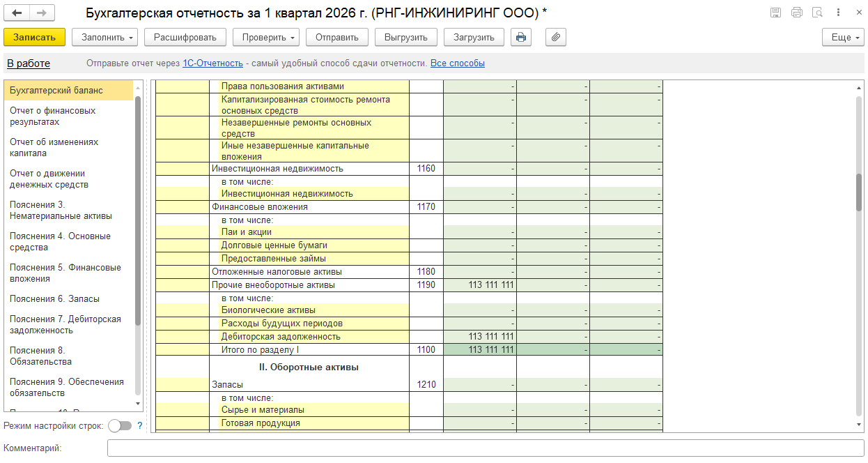868x463 pixels.
Task: Open Отчет об изменениях капитала section
Action: (x=68, y=148)
